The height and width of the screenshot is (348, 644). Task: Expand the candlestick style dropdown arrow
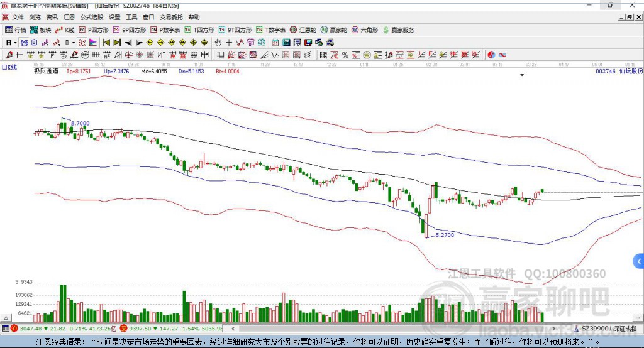74,43
